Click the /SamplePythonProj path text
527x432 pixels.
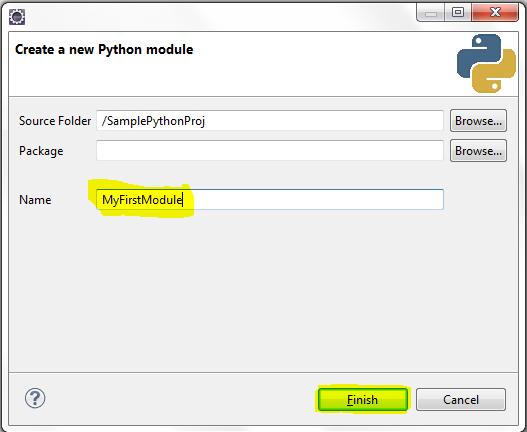point(153,121)
